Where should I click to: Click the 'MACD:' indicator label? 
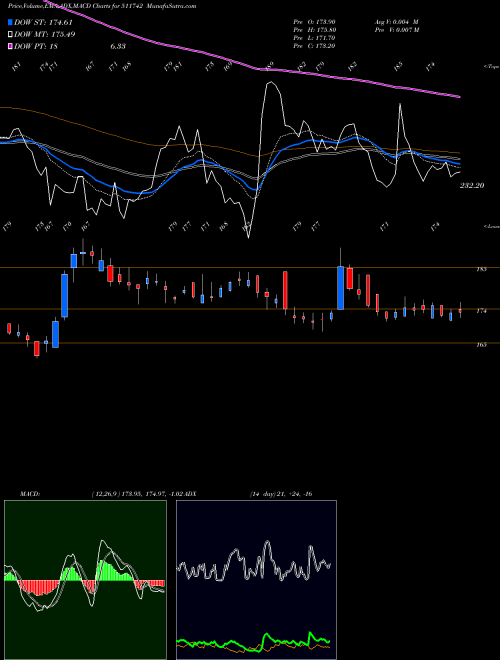click(x=29, y=494)
